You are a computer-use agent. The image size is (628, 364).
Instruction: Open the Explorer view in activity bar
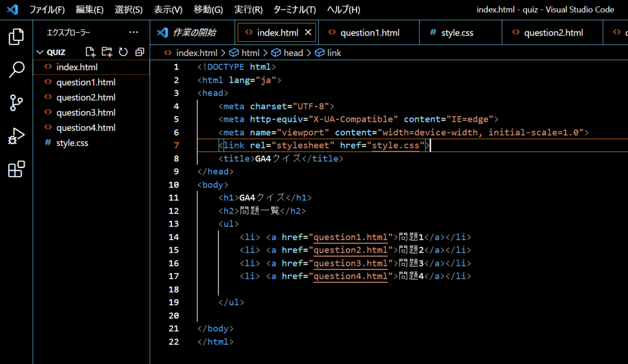tap(16, 37)
